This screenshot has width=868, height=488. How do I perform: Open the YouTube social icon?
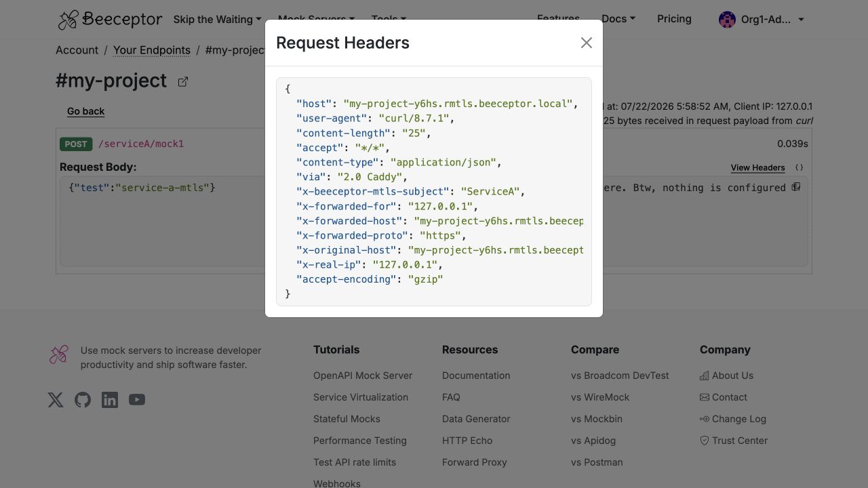pos(137,400)
